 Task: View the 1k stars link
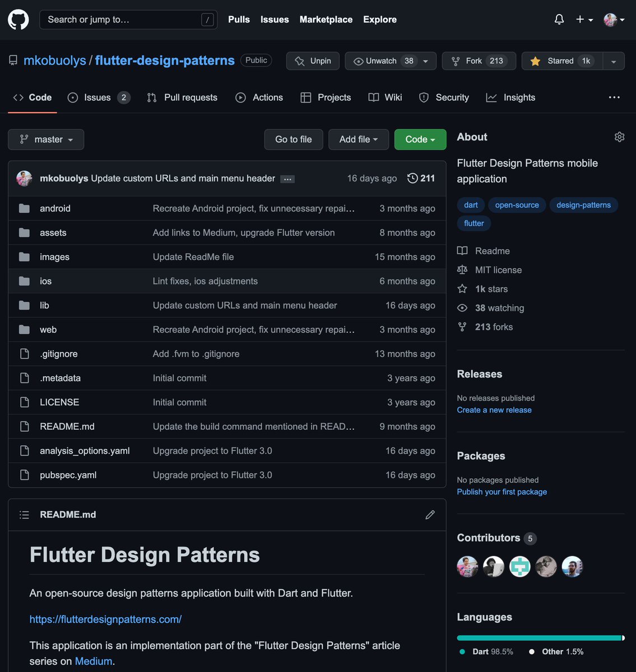[482, 289]
